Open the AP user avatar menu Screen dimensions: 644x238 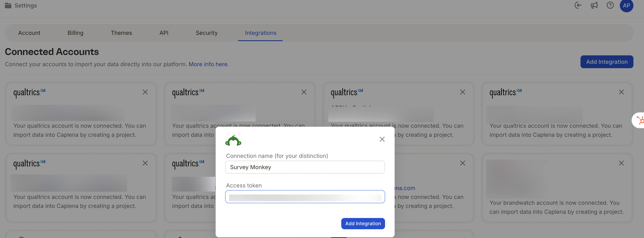click(626, 6)
